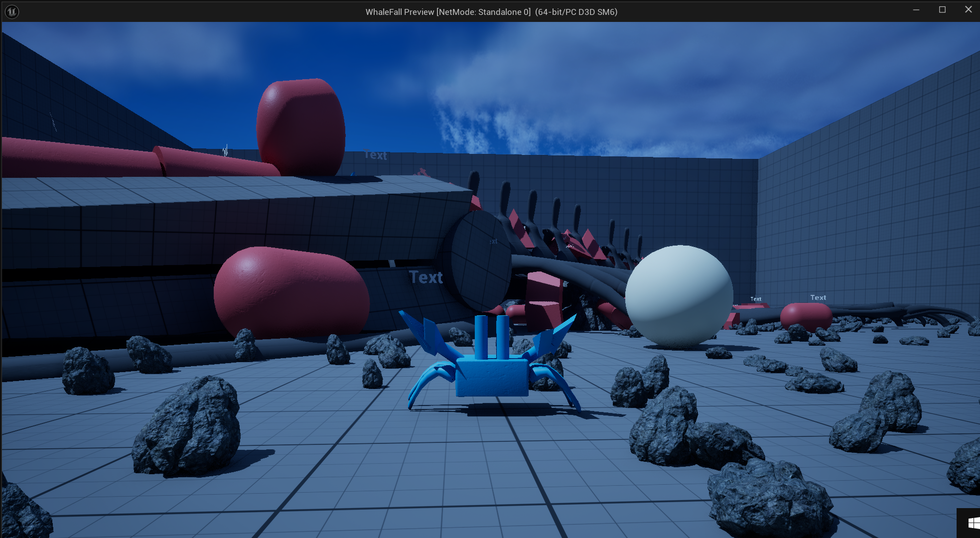Maximize the WhaleFall Preview window

(x=942, y=10)
